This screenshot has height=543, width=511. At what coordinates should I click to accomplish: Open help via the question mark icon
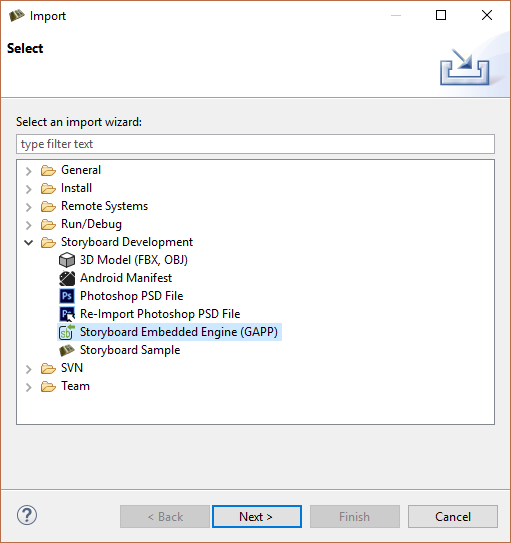coord(27,515)
